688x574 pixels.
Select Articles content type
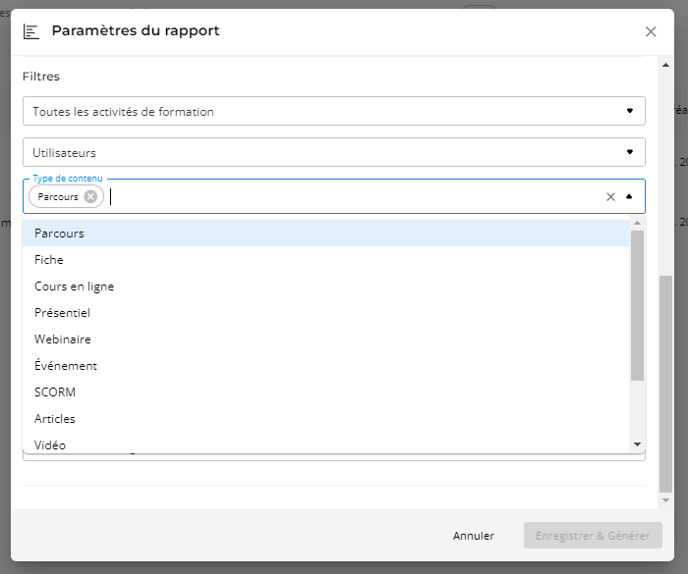326,419
